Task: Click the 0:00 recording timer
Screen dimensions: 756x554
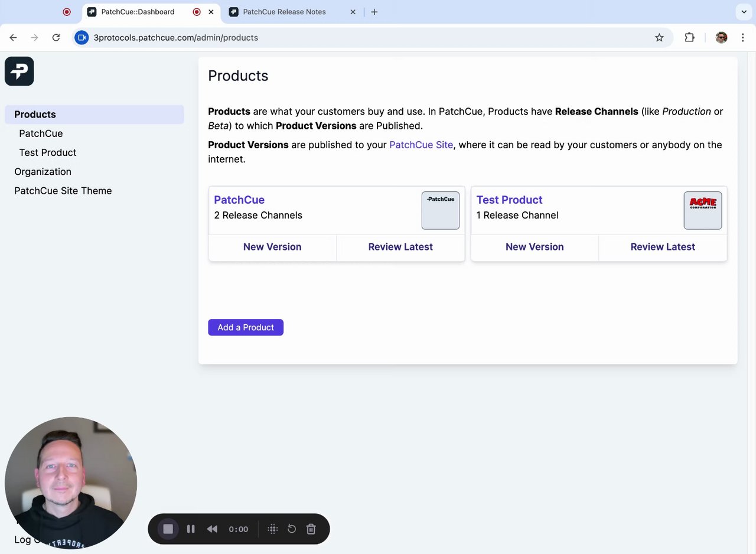Action: (239, 529)
